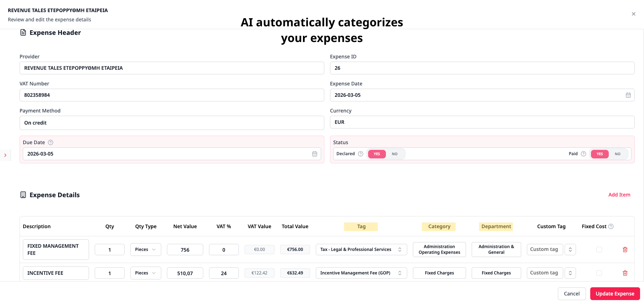Viewport: 644px width, 304px height.
Task: Click the Add Item link
Action: pos(619,195)
